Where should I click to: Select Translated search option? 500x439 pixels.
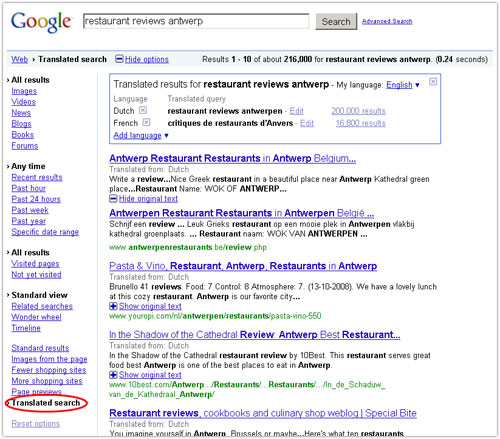click(x=46, y=403)
